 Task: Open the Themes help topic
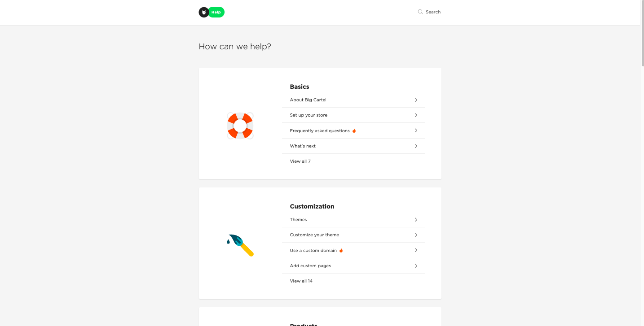coord(298,220)
